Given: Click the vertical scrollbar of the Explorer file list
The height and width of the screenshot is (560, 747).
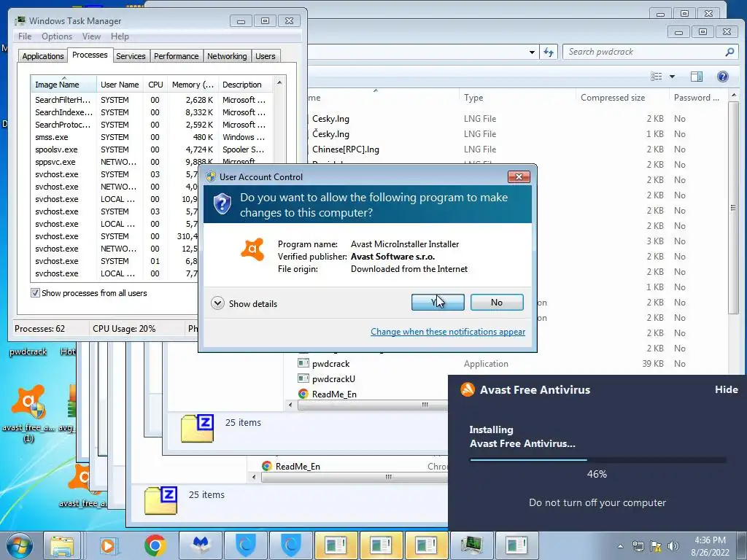Looking at the screenshot, I should (x=733, y=208).
